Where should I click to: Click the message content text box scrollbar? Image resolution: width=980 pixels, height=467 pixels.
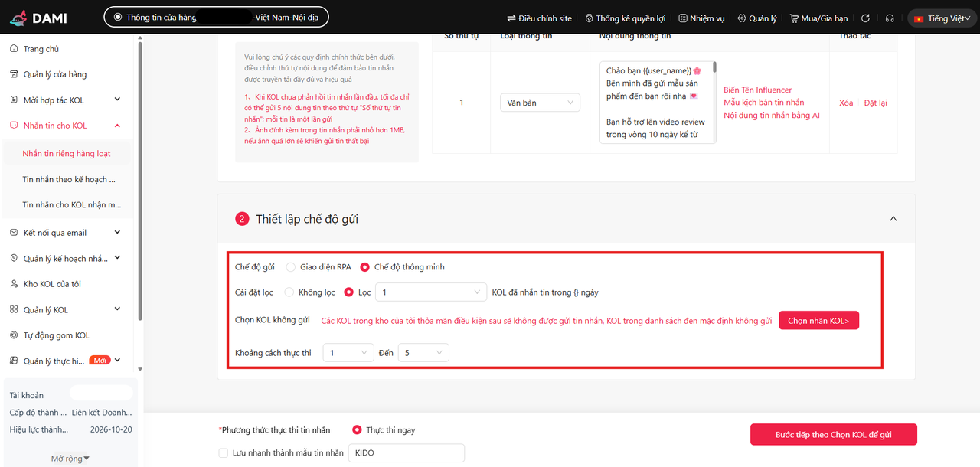click(x=714, y=69)
